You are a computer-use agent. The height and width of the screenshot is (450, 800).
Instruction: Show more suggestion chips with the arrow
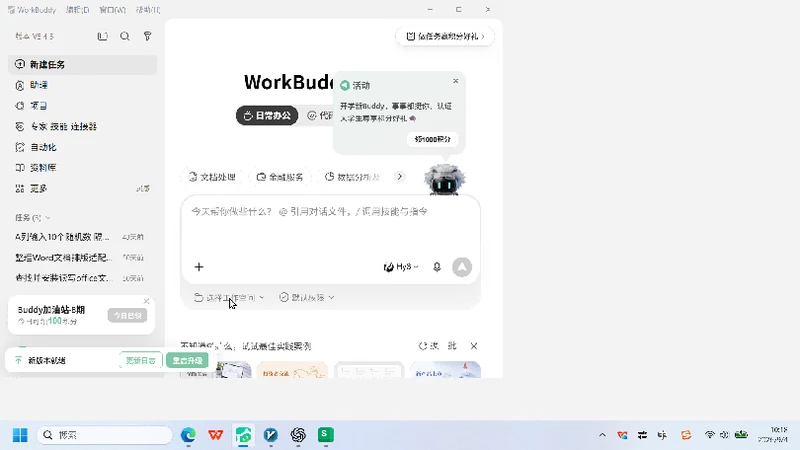coord(399,177)
